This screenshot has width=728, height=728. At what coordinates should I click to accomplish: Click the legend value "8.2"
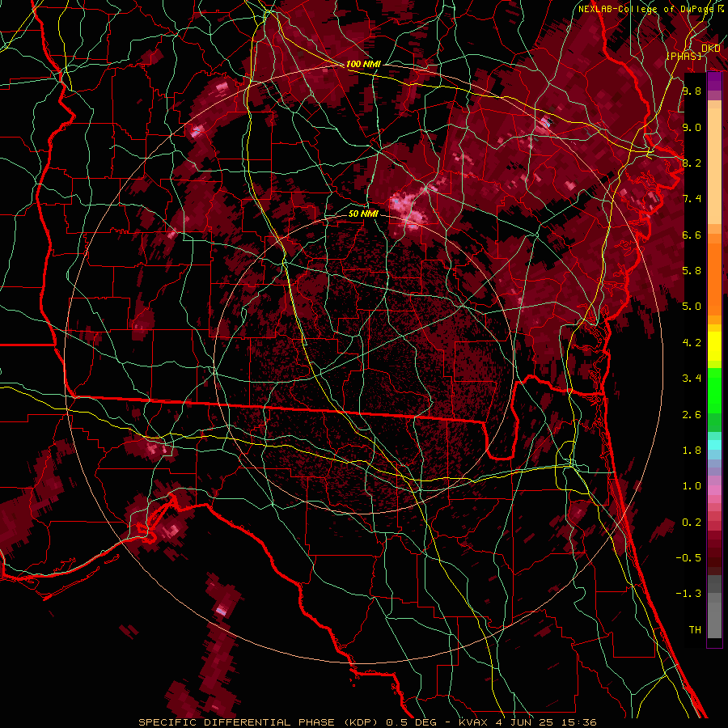pos(692,163)
